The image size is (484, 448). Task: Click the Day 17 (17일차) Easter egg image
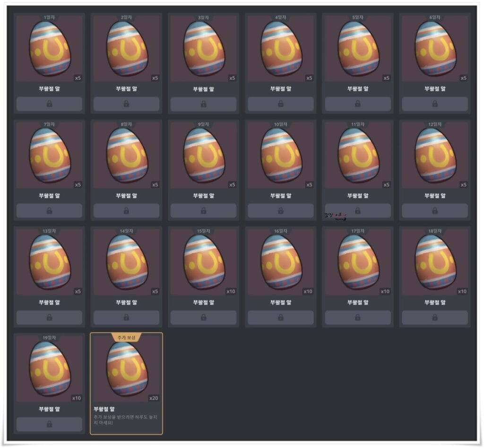point(358,262)
